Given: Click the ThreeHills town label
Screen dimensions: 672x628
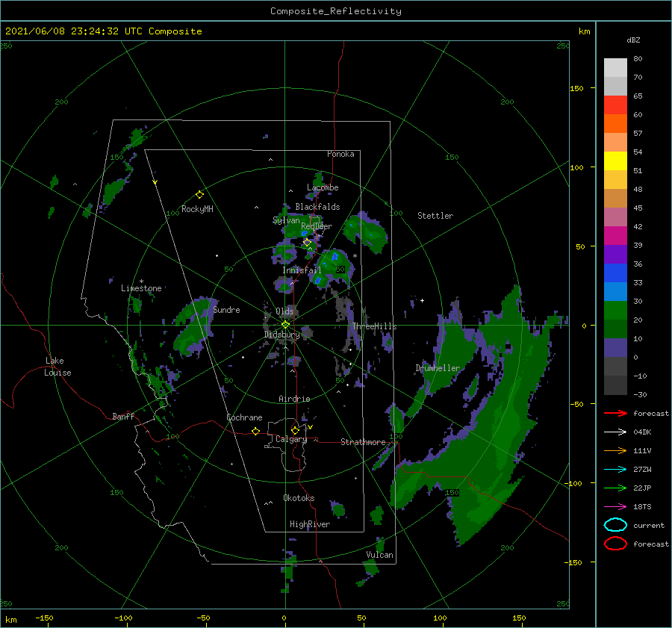Looking at the screenshot, I should [374, 326].
